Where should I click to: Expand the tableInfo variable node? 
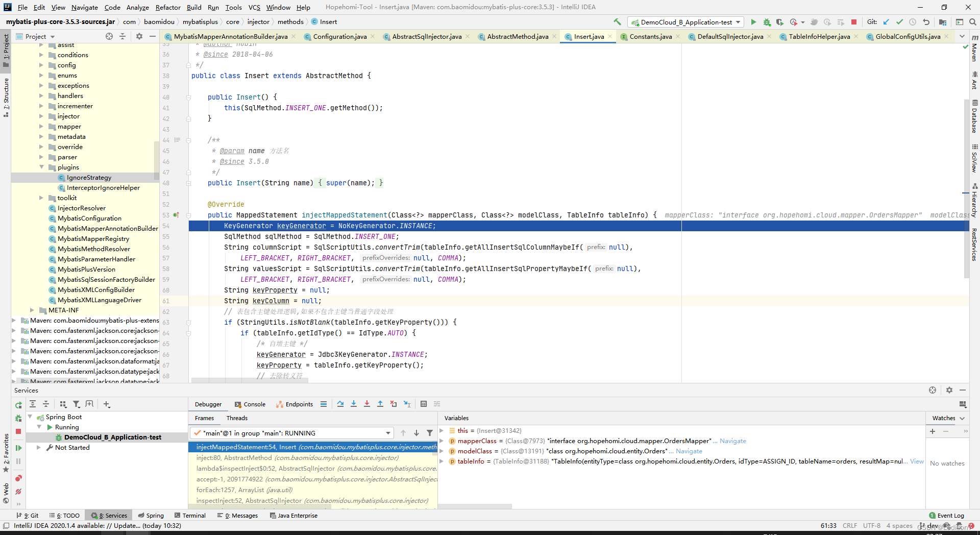442,461
